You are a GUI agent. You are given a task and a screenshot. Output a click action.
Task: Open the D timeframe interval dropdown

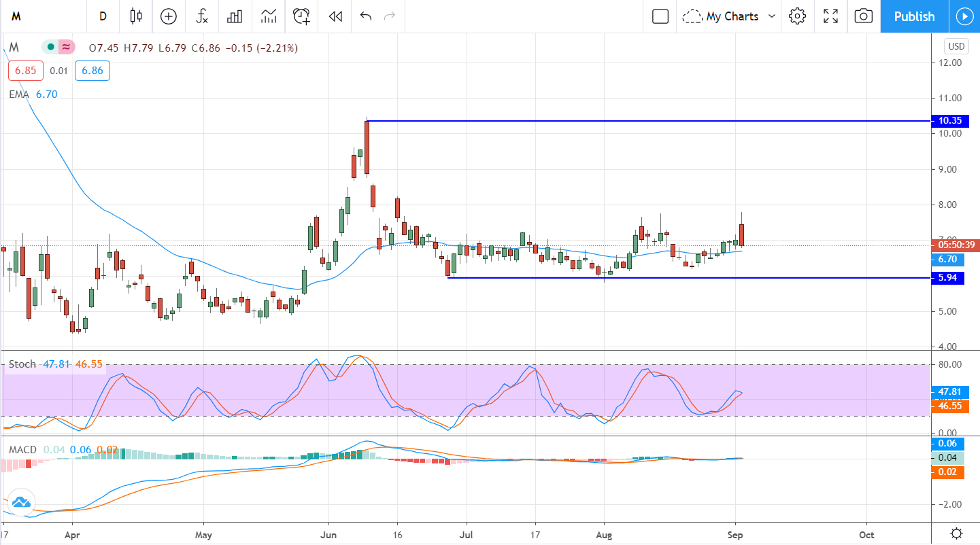pos(103,16)
